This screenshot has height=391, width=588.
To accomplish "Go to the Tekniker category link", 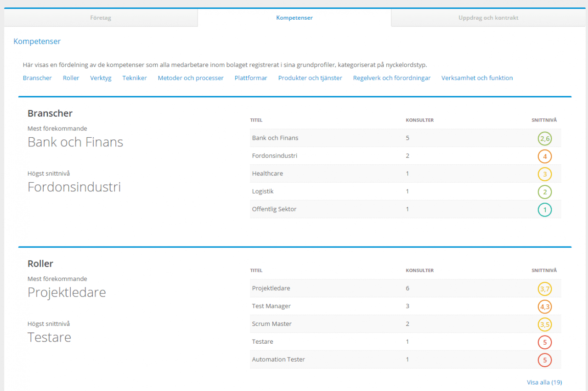I will [135, 78].
